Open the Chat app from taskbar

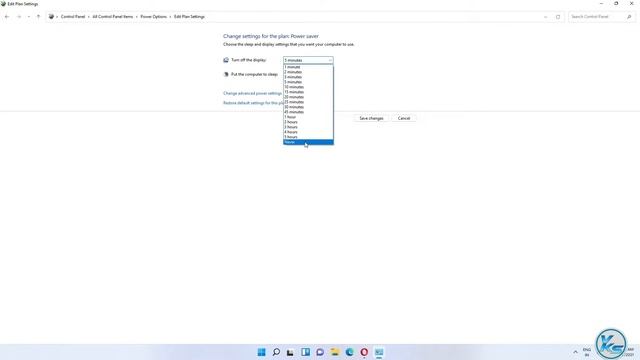tap(320, 352)
